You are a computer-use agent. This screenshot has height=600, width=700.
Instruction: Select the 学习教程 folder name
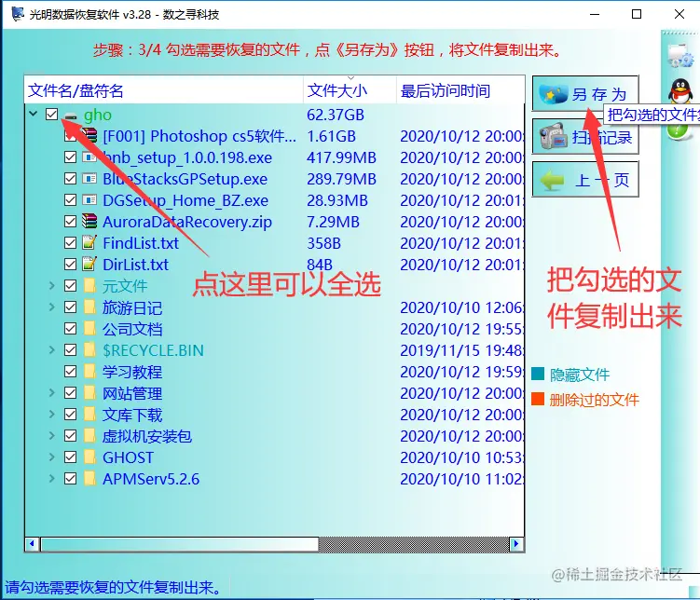pos(132,372)
